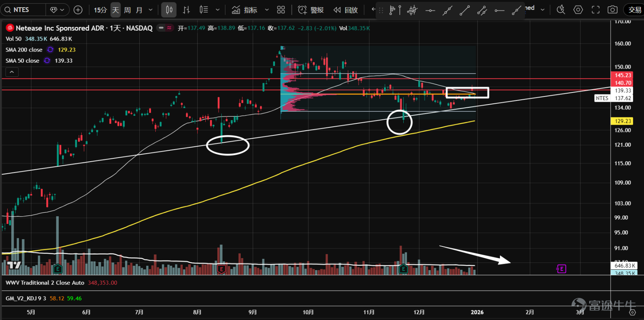Click the refresh icon next to SMA 200
The height and width of the screenshot is (320, 644).
coord(50,50)
